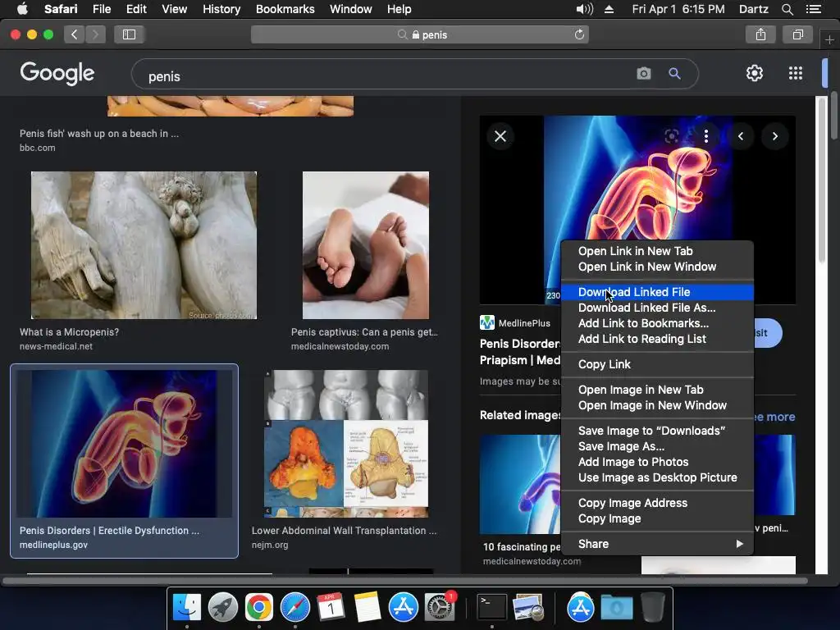840x630 pixels.
Task: Choose Add Link to Reading List
Action: pyautogui.click(x=657, y=339)
